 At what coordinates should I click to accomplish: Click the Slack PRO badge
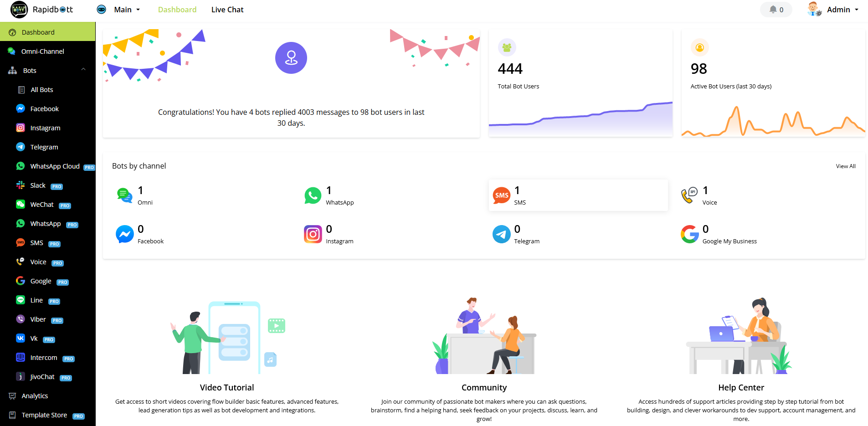tap(56, 186)
